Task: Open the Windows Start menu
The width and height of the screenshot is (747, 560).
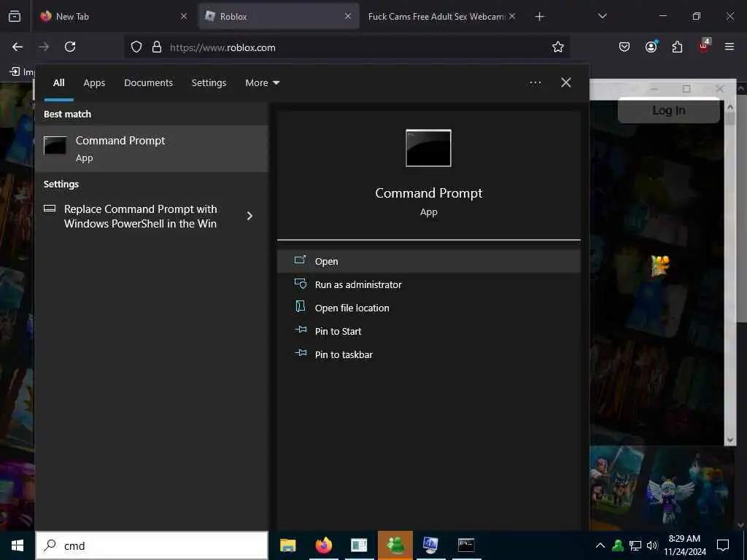Action: [18, 545]
